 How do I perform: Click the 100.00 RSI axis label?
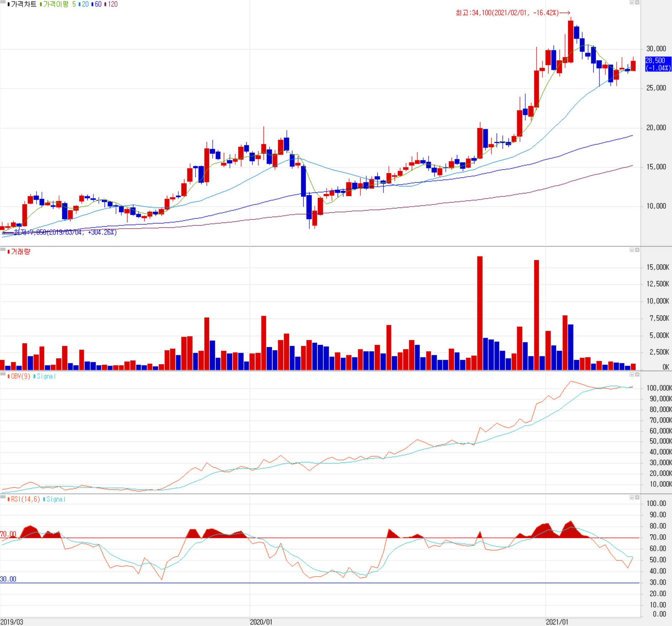coord(656,503)
